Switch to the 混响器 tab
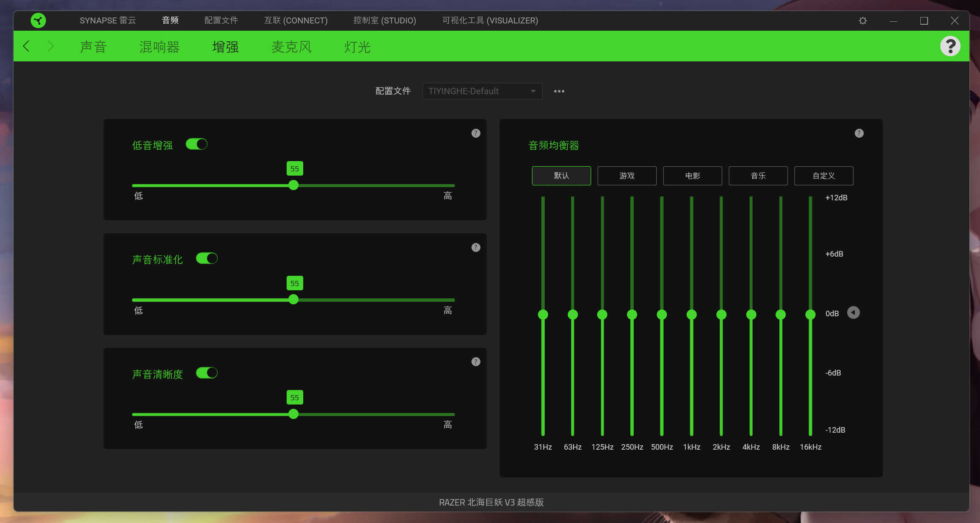The height and width of the screenshot is (523, 980). [159, 46]
